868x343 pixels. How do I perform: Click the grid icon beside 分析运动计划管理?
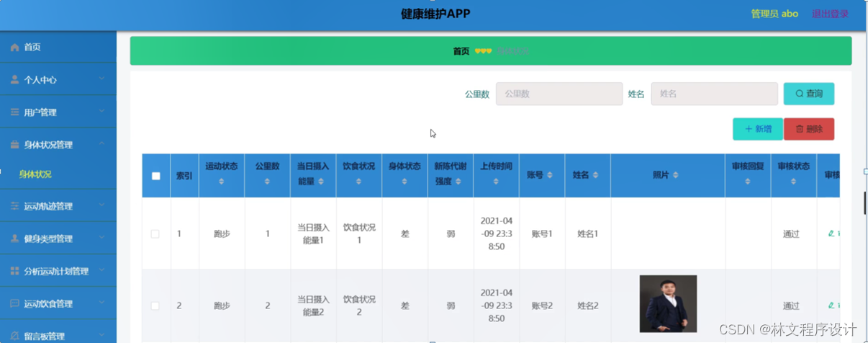(x=14, y=272)
